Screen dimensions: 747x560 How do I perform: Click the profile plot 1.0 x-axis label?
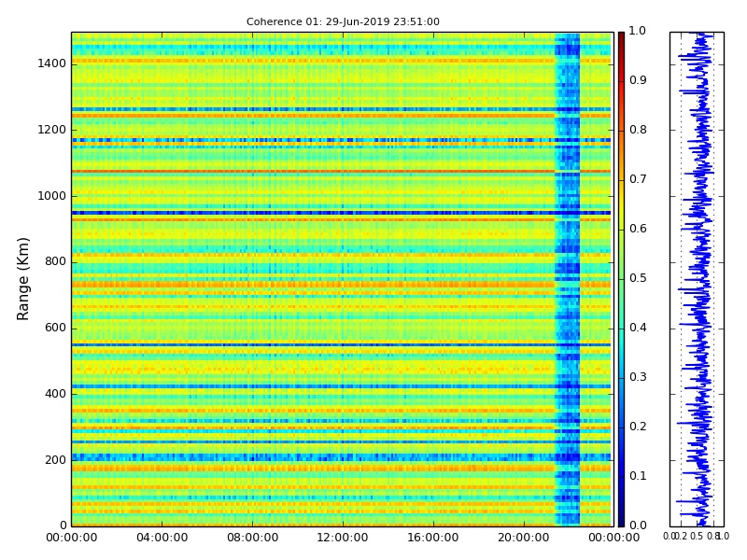[x=723, y=537]
